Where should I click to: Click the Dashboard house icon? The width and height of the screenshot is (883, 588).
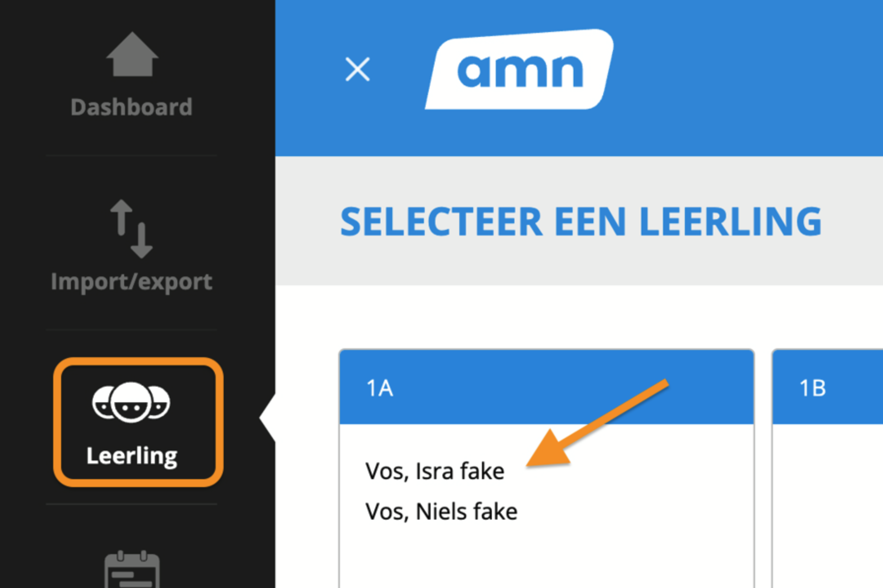tap(132, 55)
